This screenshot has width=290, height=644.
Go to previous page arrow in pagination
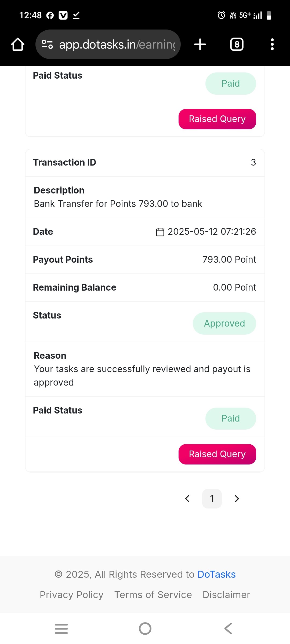point(187,499)
